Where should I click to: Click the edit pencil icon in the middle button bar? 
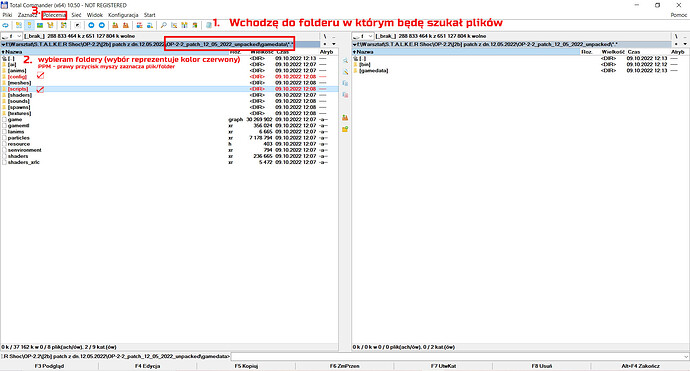click(345, 72)
